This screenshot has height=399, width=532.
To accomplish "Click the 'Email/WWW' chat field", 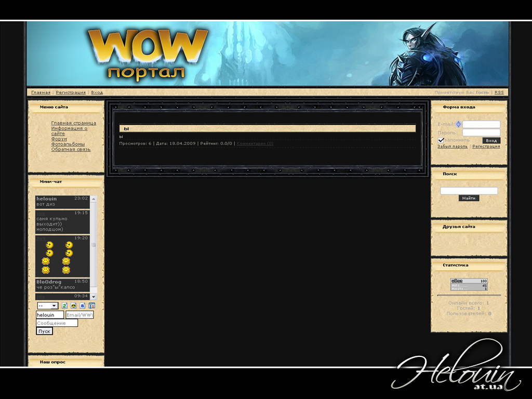I will (x=79, y=315).
